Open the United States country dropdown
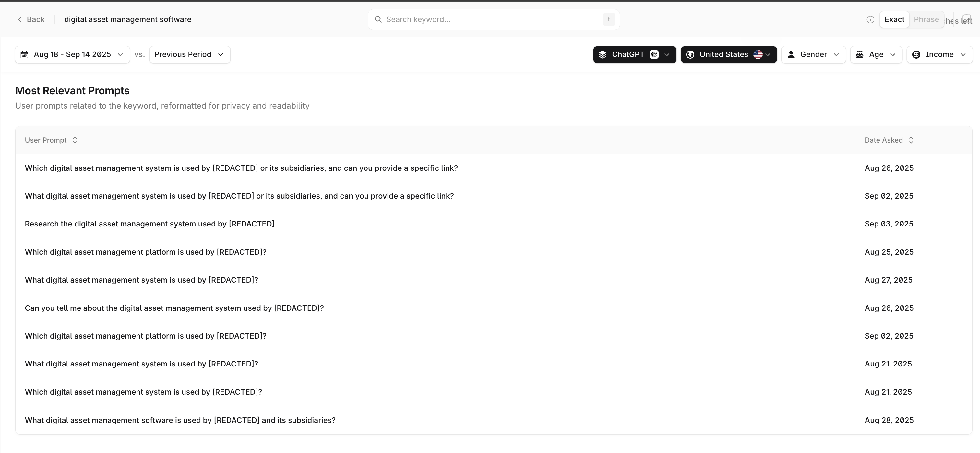980x453 pixels. pos(729,54)
